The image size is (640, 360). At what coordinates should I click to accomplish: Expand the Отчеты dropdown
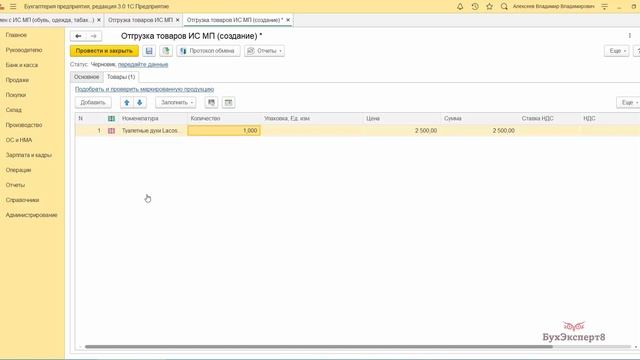pyautogui.click(x=265, y=51)
